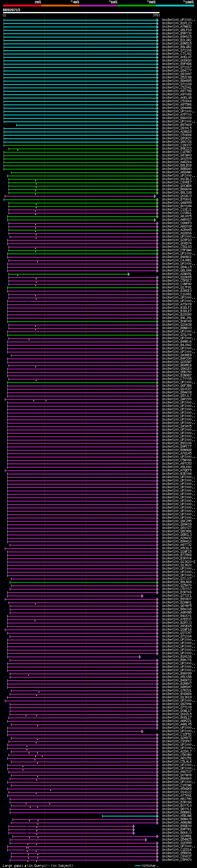Click UniRef100_B8BQ40 hit label
This screenshot has width=197, height=868.
(x=177, y=169)
